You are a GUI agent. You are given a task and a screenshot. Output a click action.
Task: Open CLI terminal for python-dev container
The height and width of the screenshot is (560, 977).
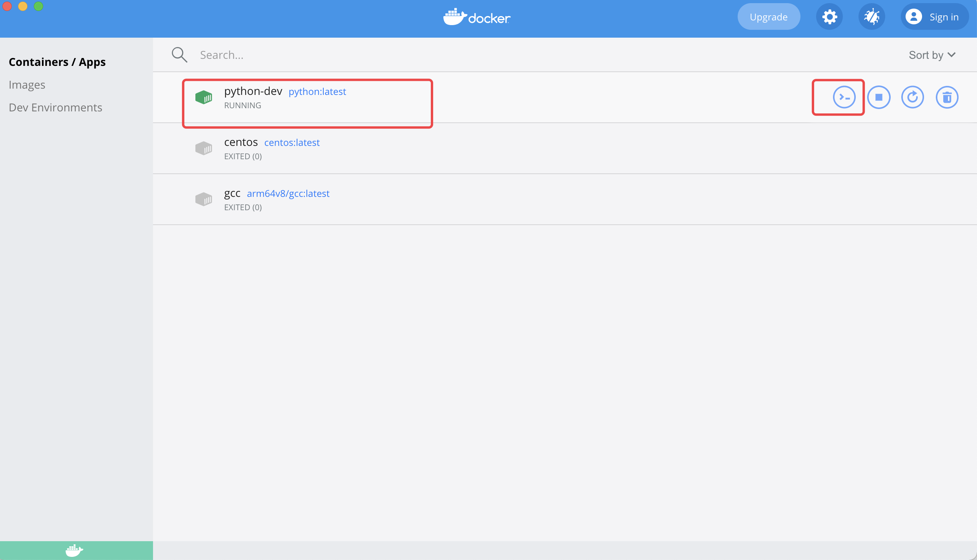(844, 97)
